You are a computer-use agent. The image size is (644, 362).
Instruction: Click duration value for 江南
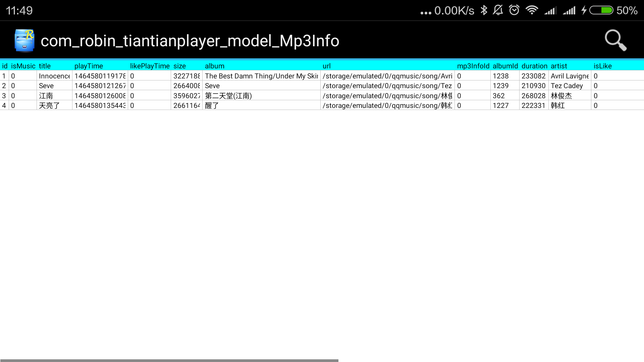[x=534, y=96]
